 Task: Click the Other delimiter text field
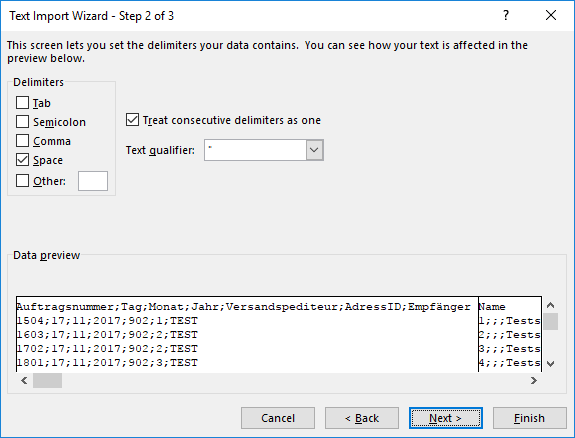[x=93, y=181]
